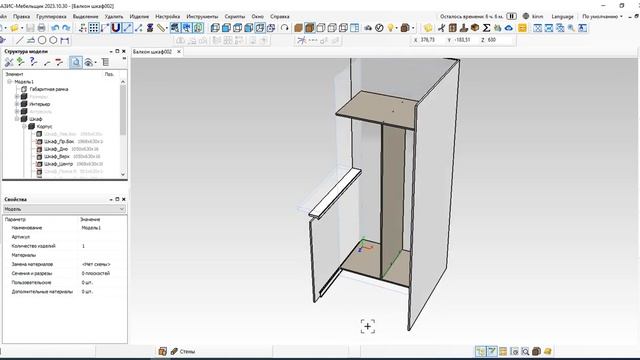Image resolution: width=640 pixels, height=360 pixels.
Task: Select the first circle drawing tool
Action: coord(42,40)
